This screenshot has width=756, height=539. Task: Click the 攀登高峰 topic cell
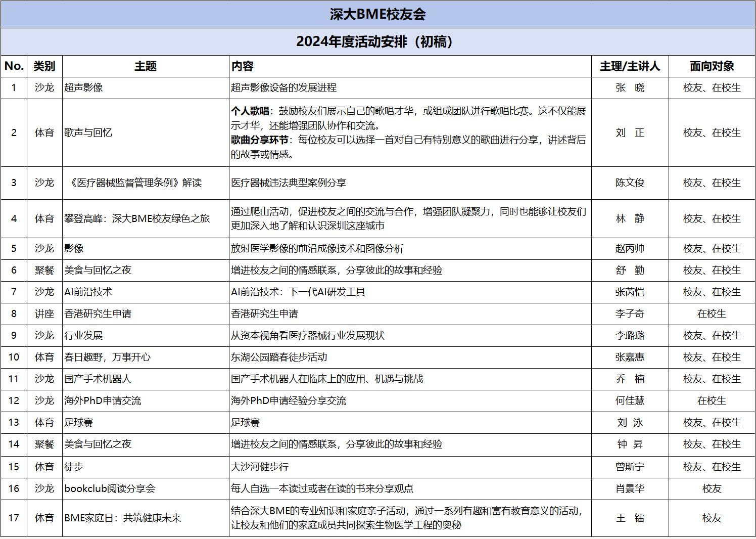146,218
